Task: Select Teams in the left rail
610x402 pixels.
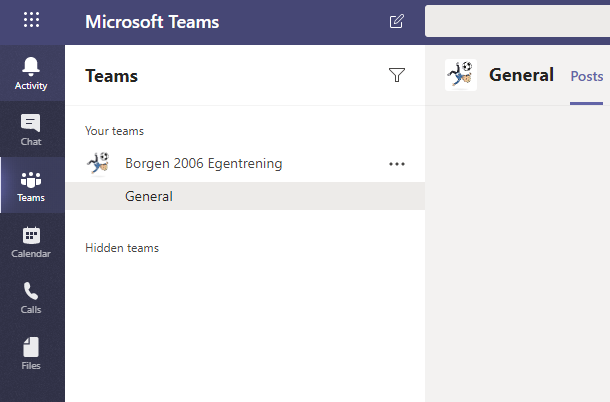Action: [31, 186]
